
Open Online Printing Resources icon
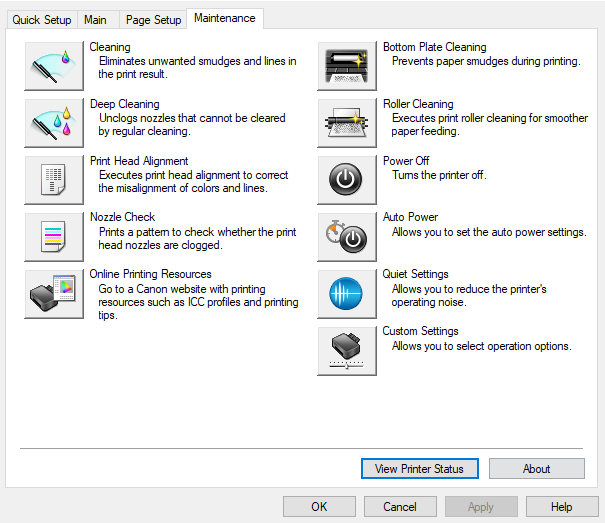54,293
